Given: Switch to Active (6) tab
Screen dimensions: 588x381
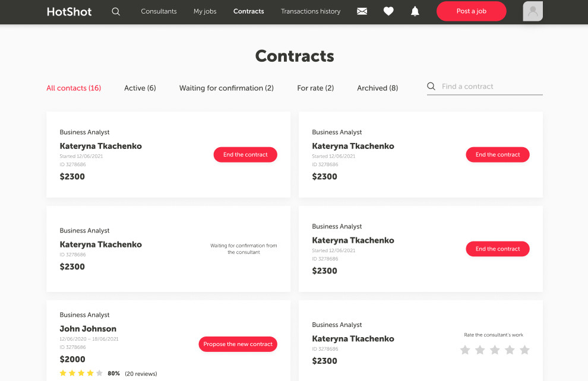Looking at the screenshot, I should [x=140, y=88].
